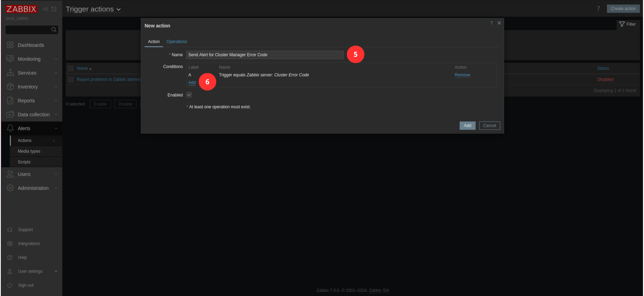The image size is (644, 296).
Task: Click Add to add a condition
Action: (192, 83)
